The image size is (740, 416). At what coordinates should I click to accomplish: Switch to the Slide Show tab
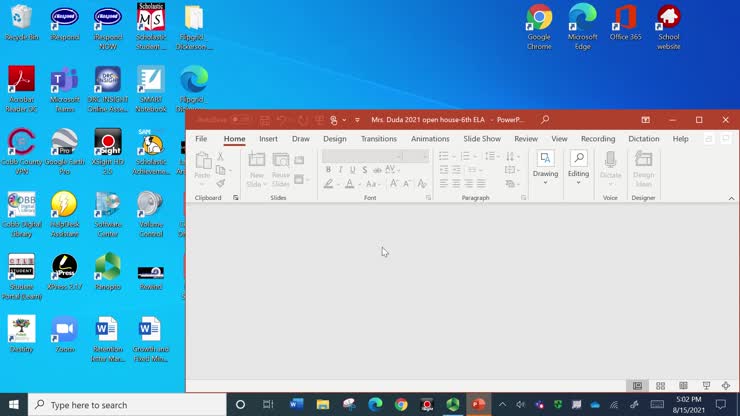(x=482, y=139)
